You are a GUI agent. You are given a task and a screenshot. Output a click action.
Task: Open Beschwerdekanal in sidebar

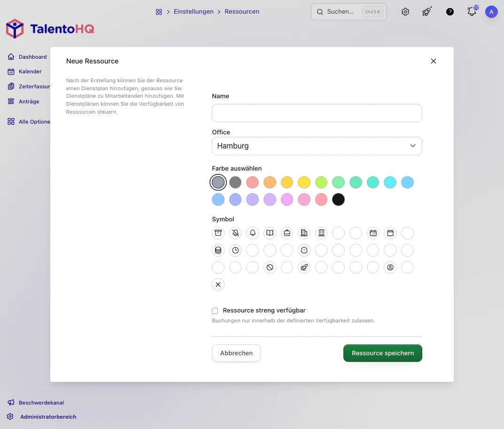point(36,403)
